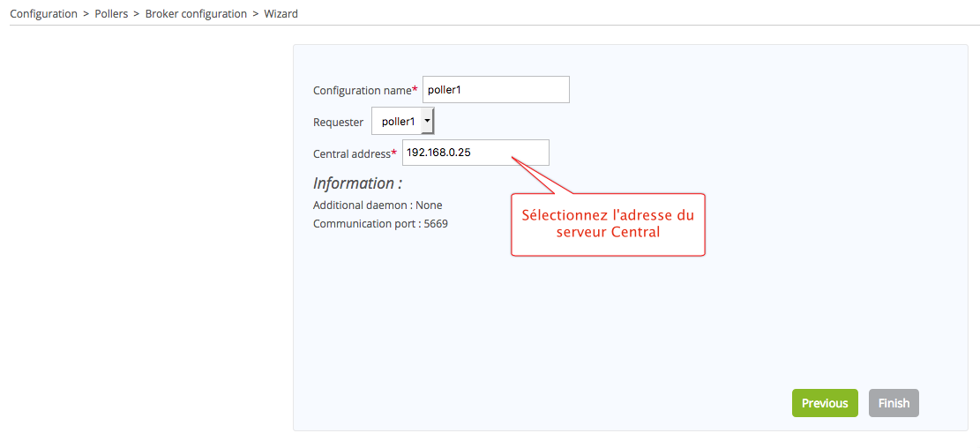Click the red asterisk beside Configuration name
This screenshot has height=448, width=980.
coord(415,90)
